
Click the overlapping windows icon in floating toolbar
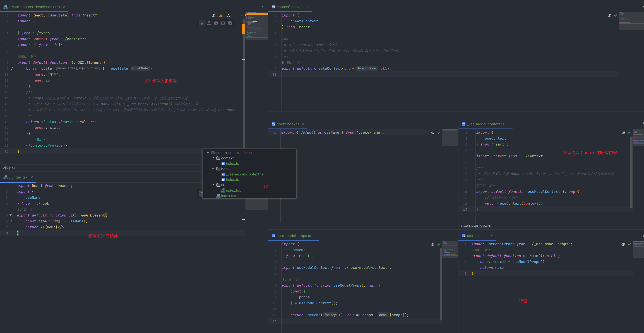click(x=230, y=23)
